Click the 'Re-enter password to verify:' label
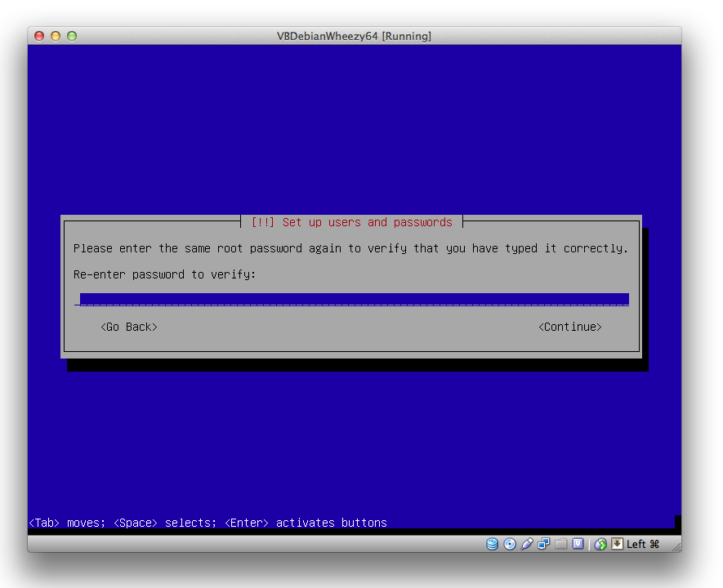The image size is (723, 588). click(x=164, y=274)
